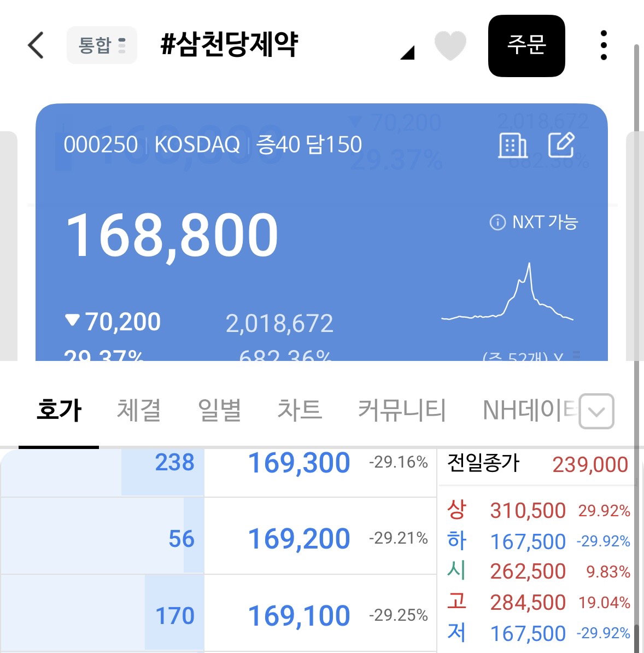Viewport: 644px width, 653px height.
Task: Open the three-dot more options menu
Action: [x=604, y=45]
